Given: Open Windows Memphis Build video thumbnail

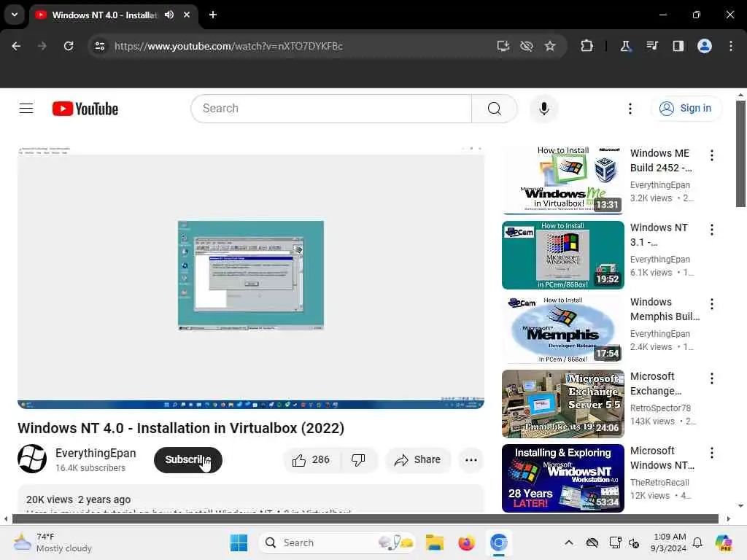Looking at the screenshot, I should (562, 329).
